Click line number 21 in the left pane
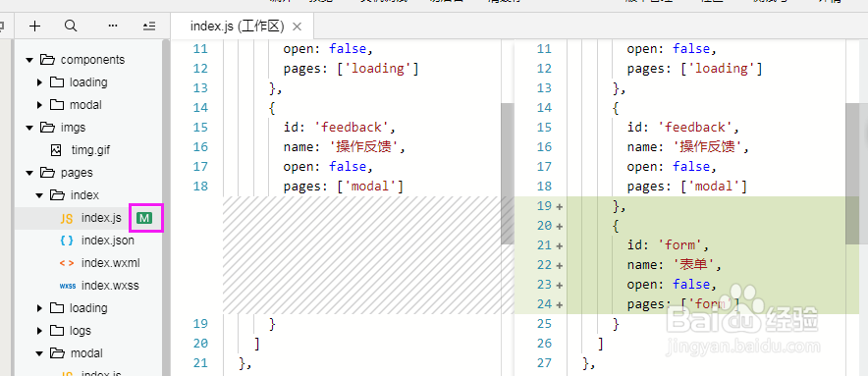This screenshot has height=376, width=868. (200, 362)
